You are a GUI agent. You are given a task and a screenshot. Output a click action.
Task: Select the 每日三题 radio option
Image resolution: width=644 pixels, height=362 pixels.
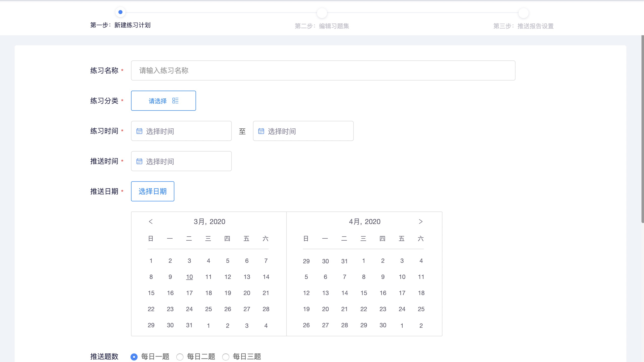pos(226,357)
